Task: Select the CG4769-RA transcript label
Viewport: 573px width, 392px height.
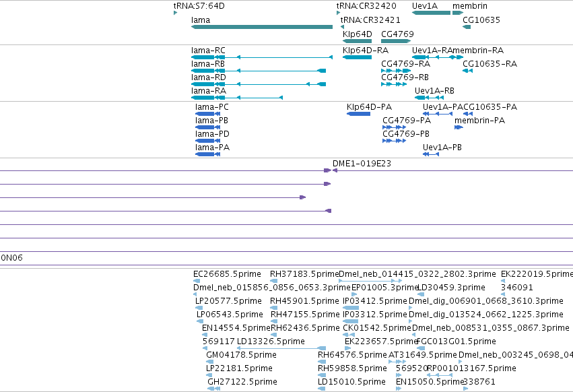Action: [405, 64]
